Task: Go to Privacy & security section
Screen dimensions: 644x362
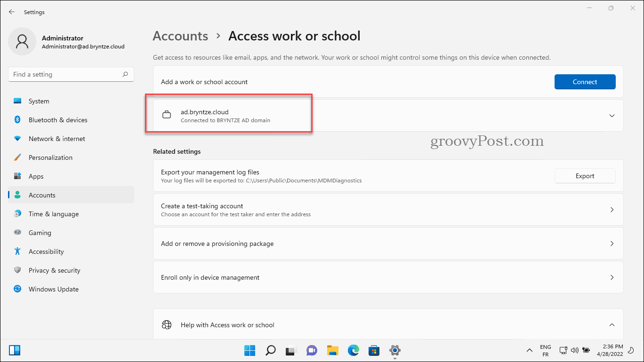Action: pos(54,270)
